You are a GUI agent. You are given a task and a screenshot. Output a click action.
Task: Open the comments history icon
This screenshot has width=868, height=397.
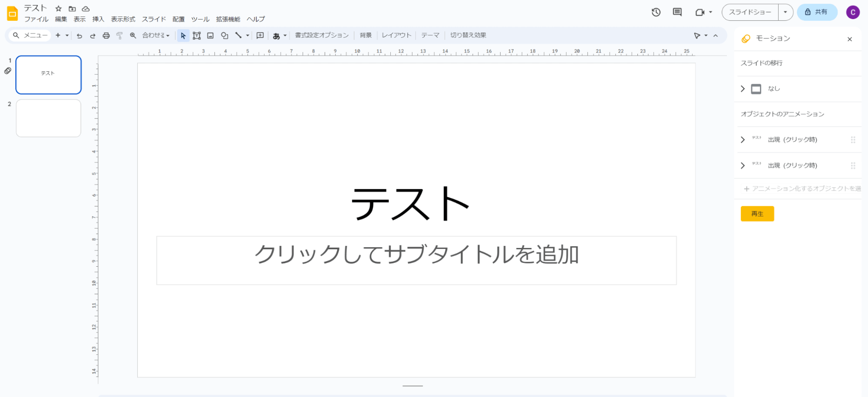tap(677, 12)
